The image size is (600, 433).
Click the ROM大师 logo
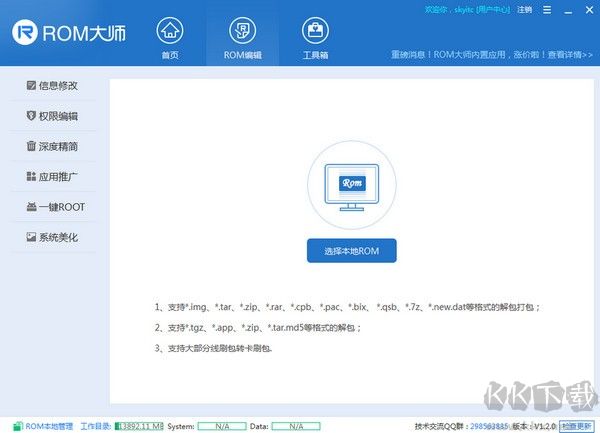(69, 33)
